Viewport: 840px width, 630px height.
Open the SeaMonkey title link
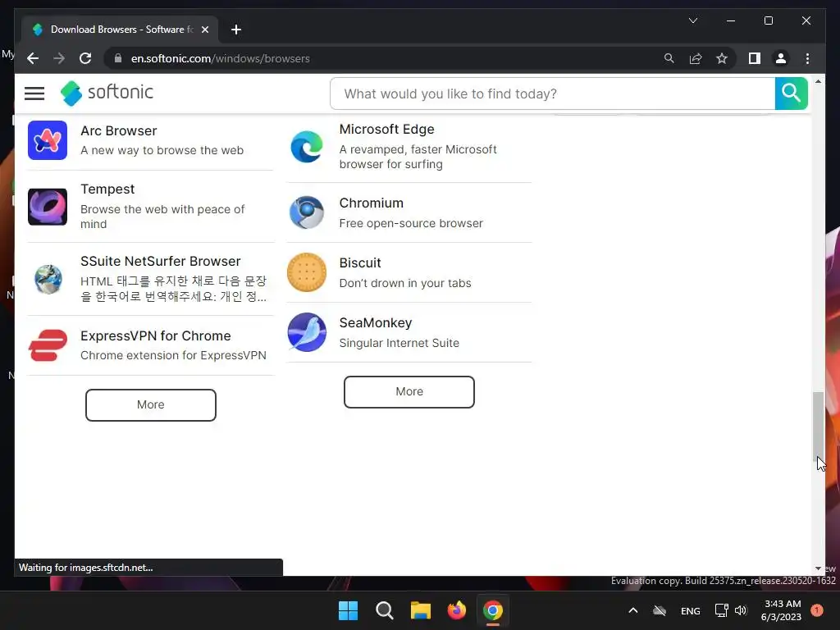(376, 323)
